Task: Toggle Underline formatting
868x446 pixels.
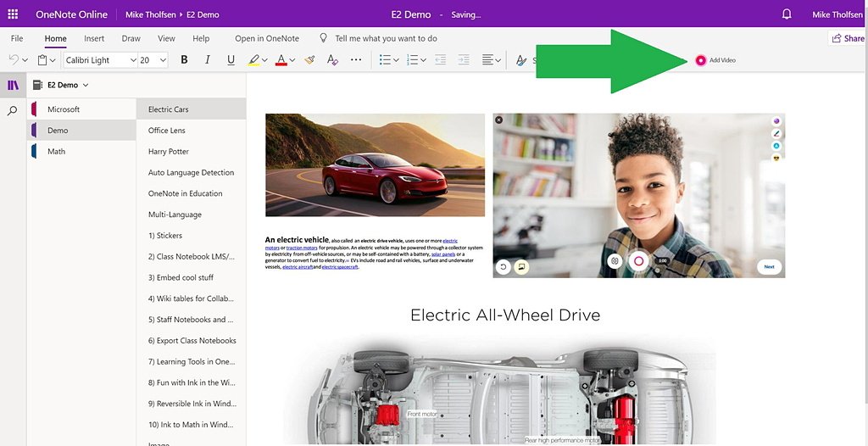Action: point(231,60)
